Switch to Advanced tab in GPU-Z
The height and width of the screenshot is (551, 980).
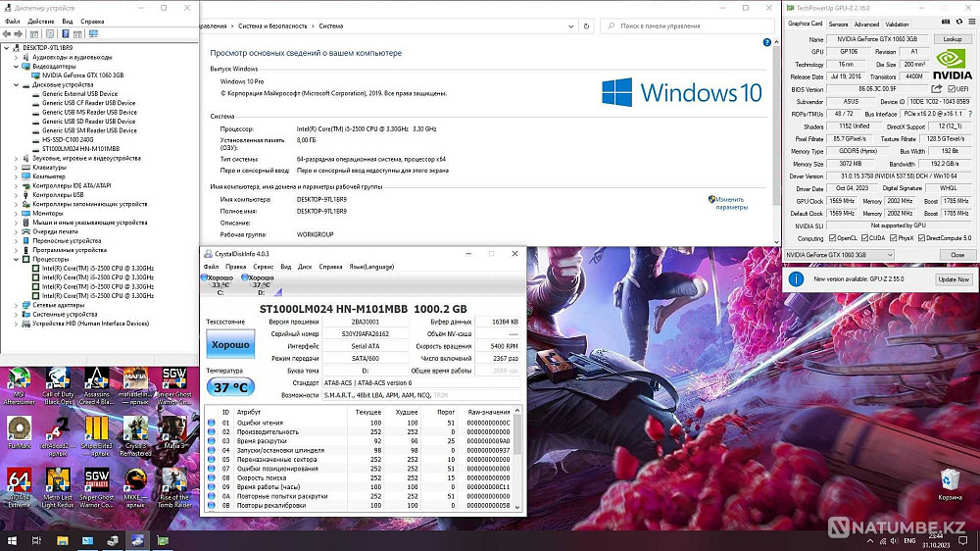(866, 24)
